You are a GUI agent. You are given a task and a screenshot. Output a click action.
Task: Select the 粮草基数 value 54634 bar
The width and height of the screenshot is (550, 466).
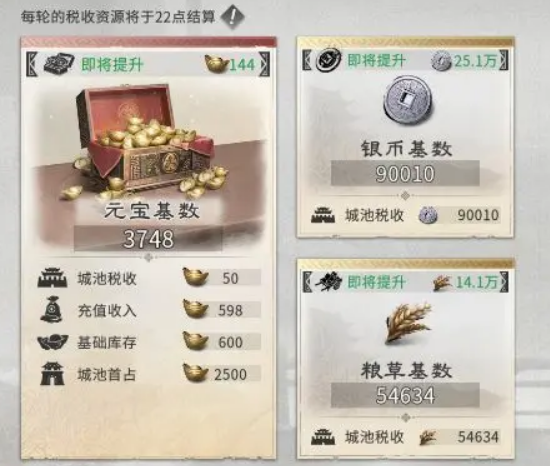405,395
